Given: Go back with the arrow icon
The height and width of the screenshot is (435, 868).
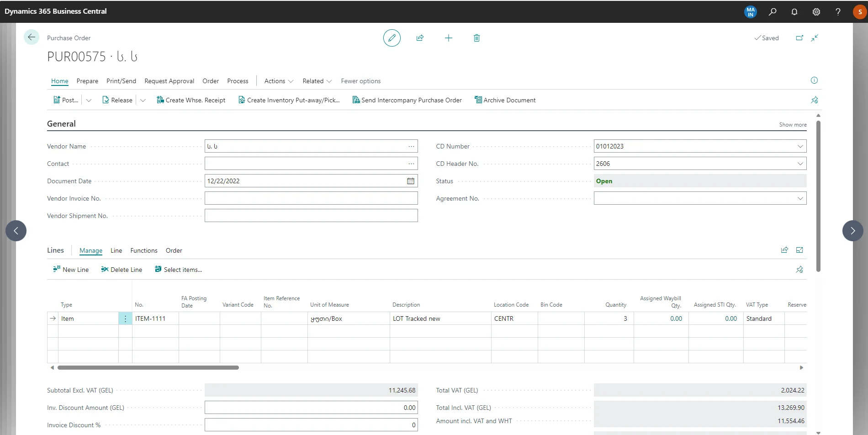Looking at the screenshot, I should click(x=32, y=37).
